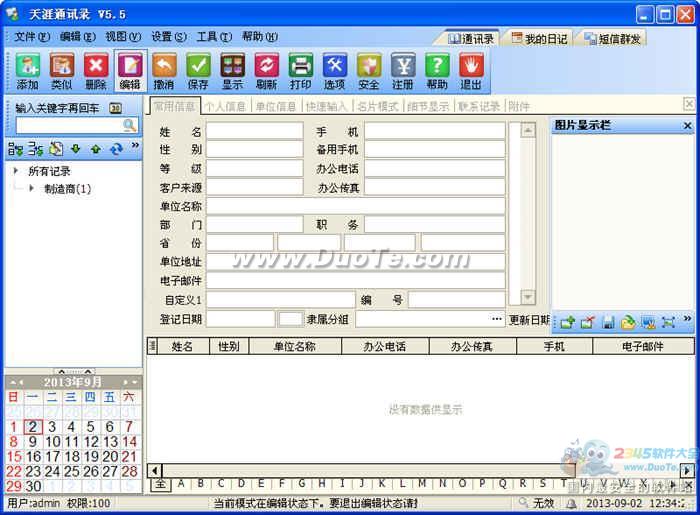Click the 打印 (Print) toolbar icon
Image resolution: width=700 pixels, height=515 pixels.
click(300, 71)
